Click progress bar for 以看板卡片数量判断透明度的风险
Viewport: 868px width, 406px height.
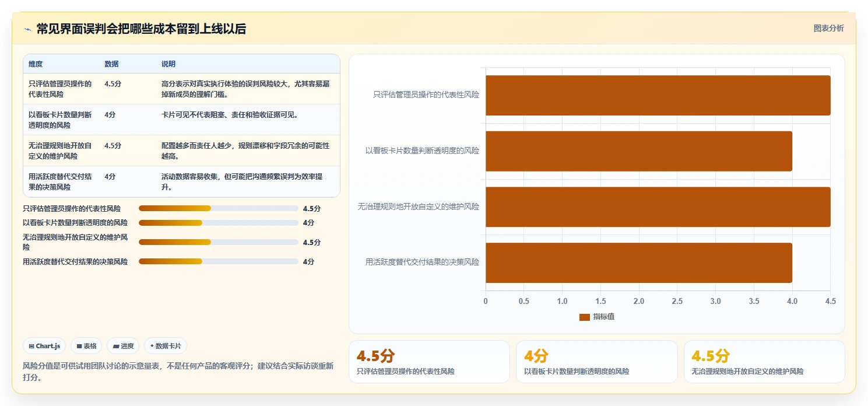[219, 223]
